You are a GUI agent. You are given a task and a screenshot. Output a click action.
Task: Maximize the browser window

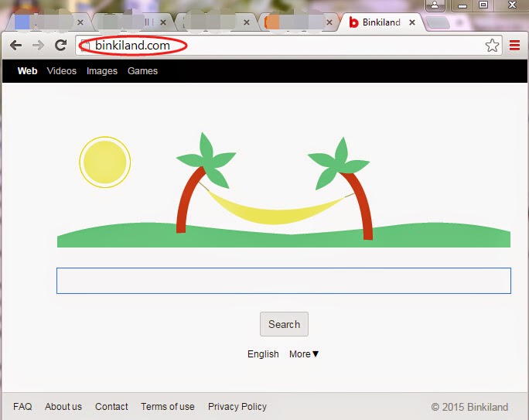point(483,5)
